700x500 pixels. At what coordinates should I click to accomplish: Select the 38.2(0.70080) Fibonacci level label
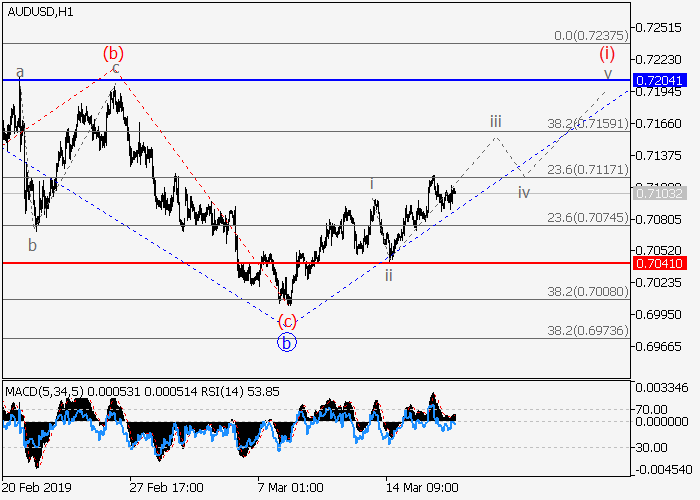tap(587, 291)
